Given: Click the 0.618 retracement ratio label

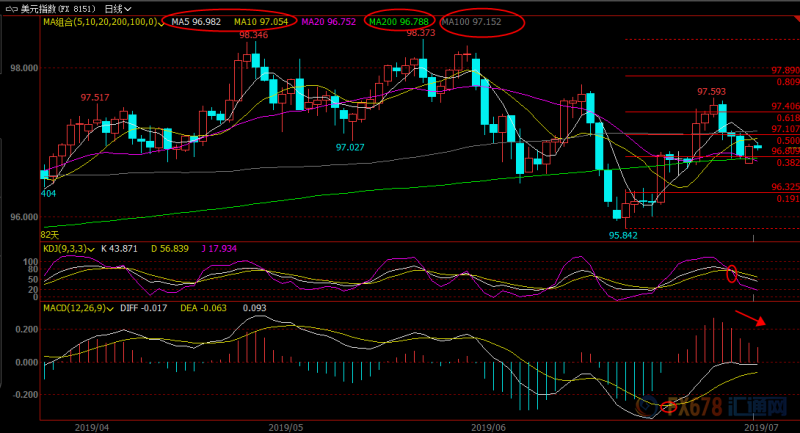Looking at the screenshot, I should (788, 118).
